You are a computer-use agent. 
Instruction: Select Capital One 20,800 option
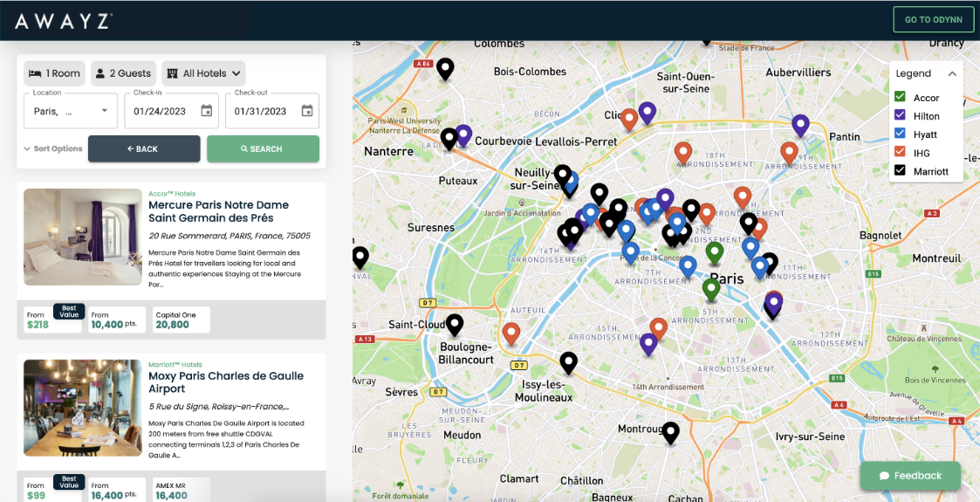(x=182, y=320)
